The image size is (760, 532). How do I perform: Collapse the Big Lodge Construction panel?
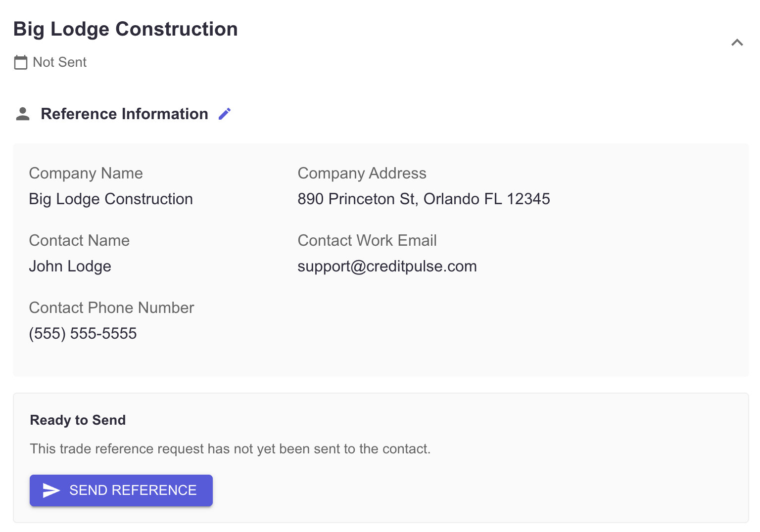[x=737, y=43]
